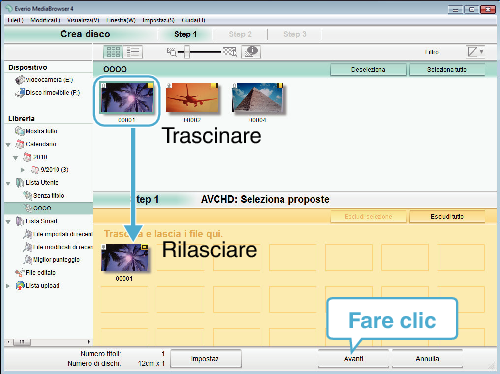Click the Avanti button
The height and width of the screenshot is (374, 500).
pos(353,359)
